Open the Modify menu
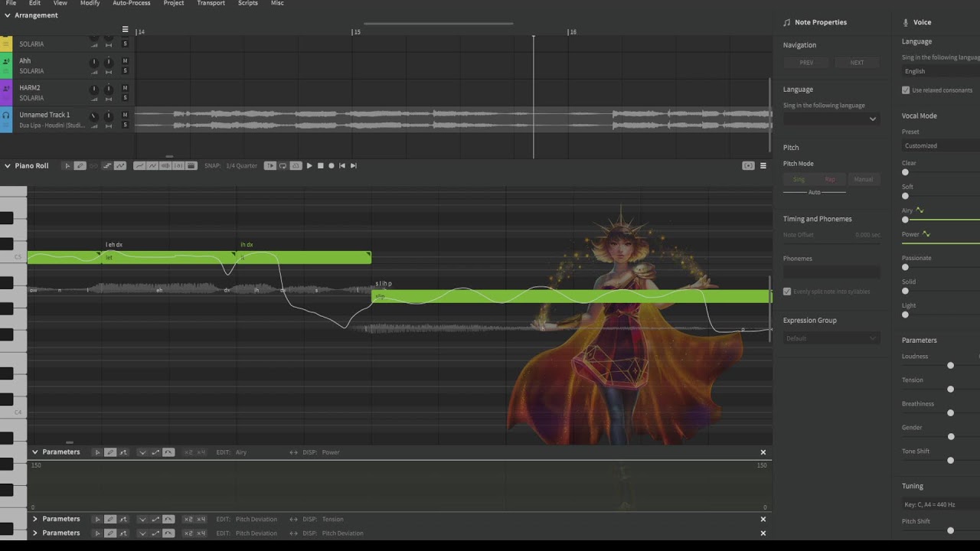980x551 pixels. (x=90, y=3)
